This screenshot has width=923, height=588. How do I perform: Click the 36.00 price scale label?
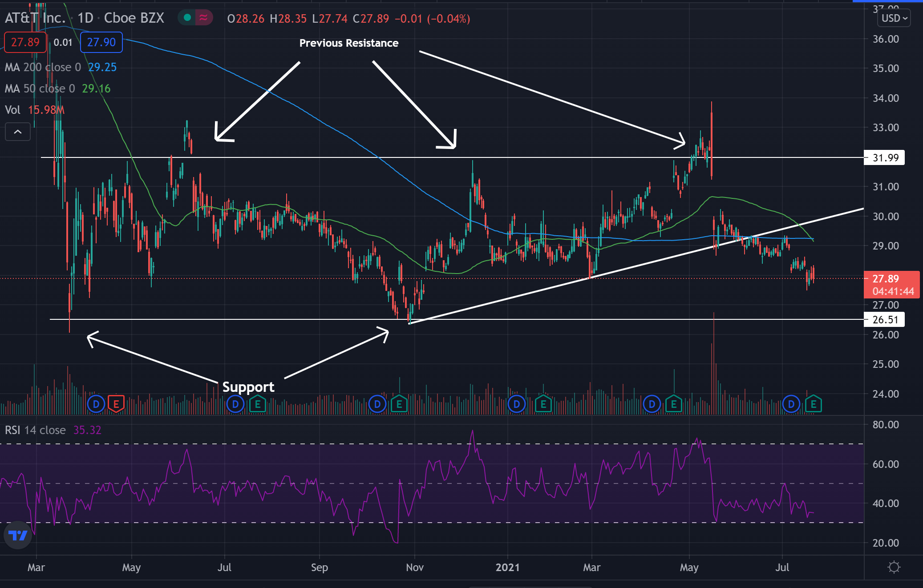click(x=886, y=39)
